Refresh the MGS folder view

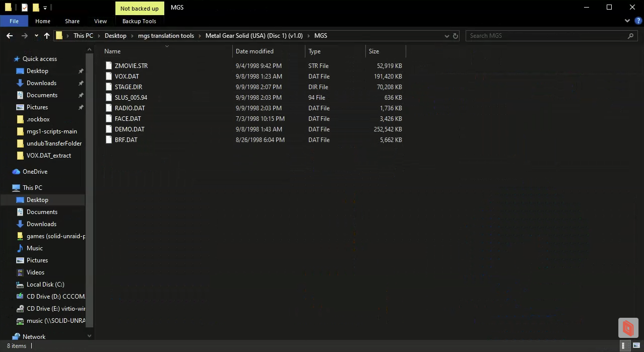point(455,35)
